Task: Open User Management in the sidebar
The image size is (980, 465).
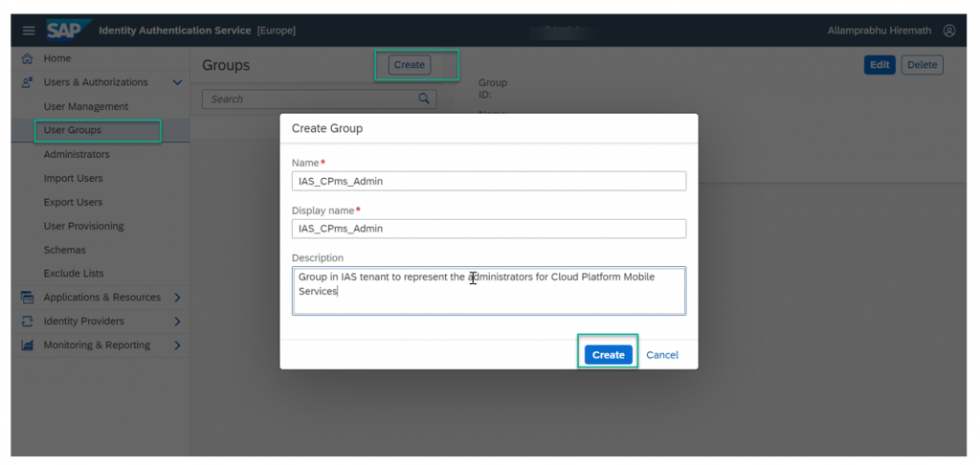Action: (85, 107)
